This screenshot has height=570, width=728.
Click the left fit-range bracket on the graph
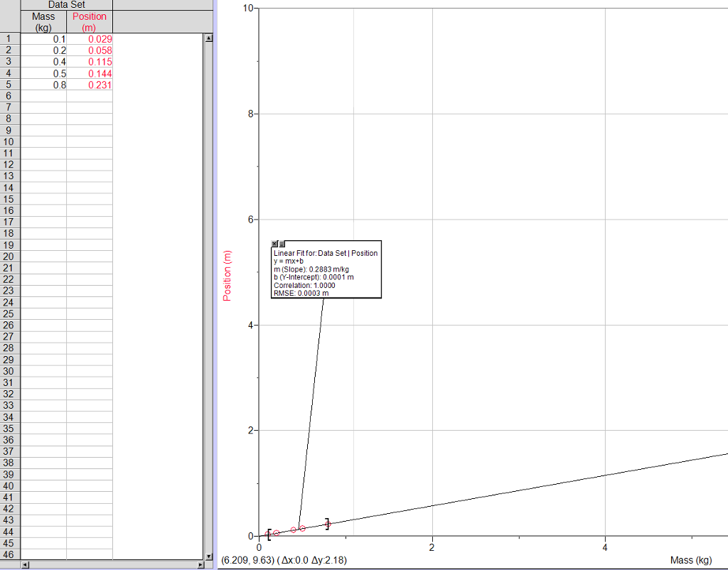click(x=269, y=533)
